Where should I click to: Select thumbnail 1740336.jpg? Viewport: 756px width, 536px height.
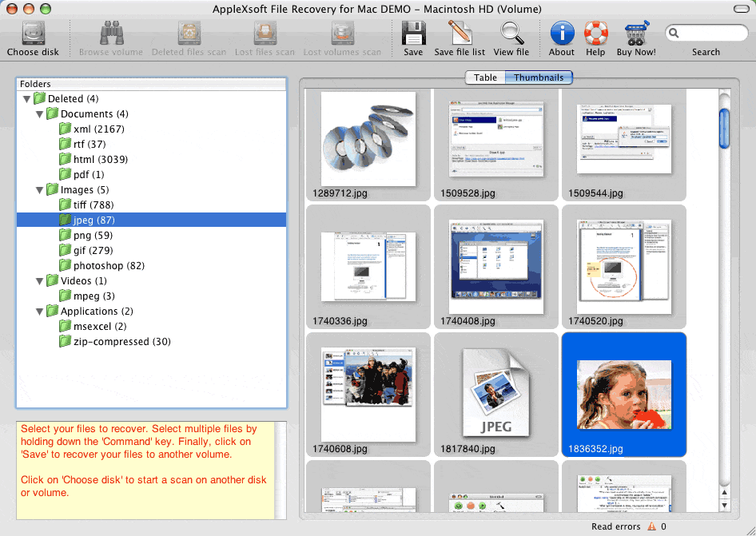tap(368, 267)
